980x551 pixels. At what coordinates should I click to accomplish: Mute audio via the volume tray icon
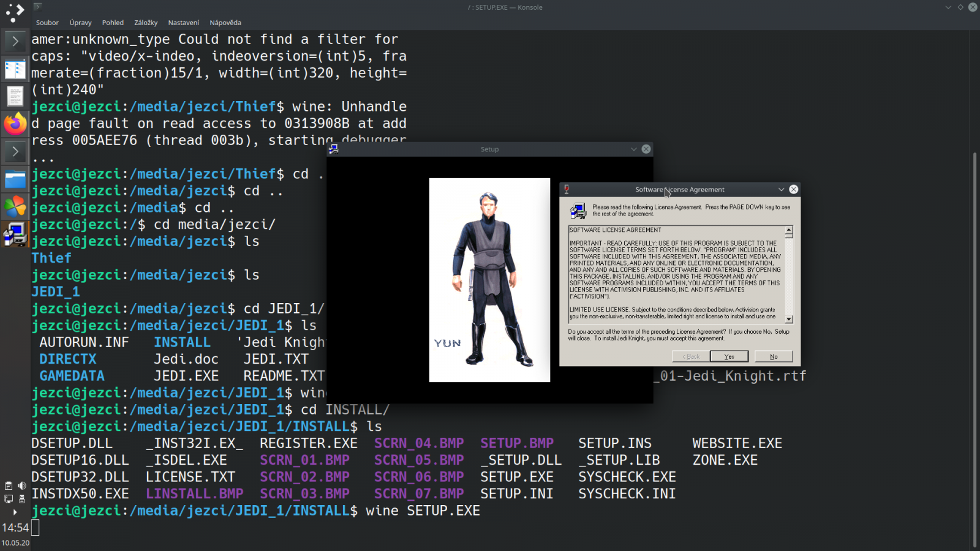click(x=22, y=485)
